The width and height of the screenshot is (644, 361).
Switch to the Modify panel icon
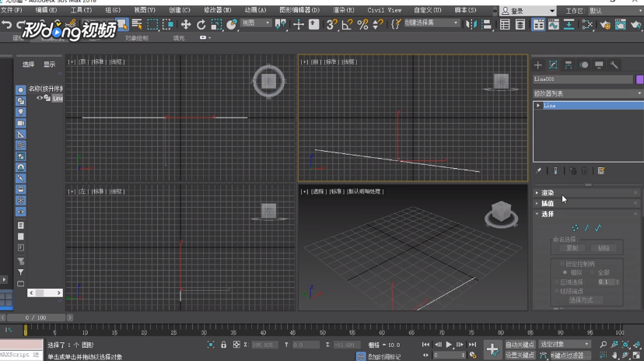[x=553, y=65]
